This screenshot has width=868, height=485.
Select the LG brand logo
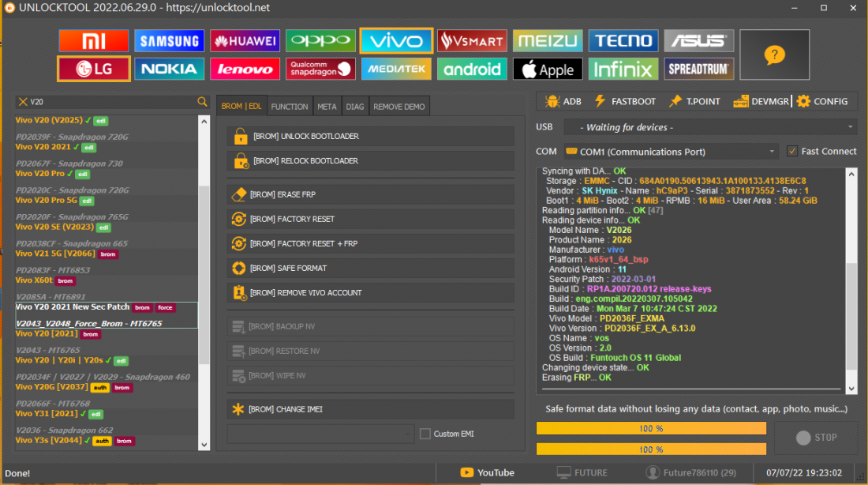point(94,69)
